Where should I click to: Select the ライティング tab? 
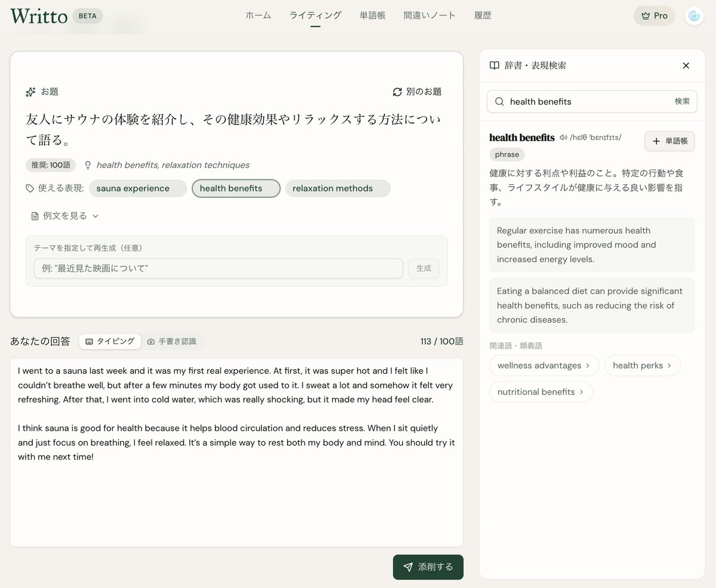point(316,16)
